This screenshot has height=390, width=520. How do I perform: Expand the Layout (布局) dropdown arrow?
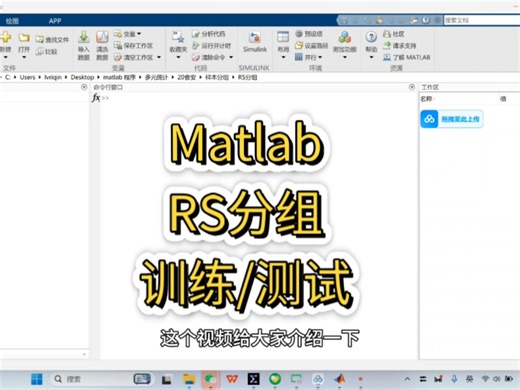coord(283,57)
